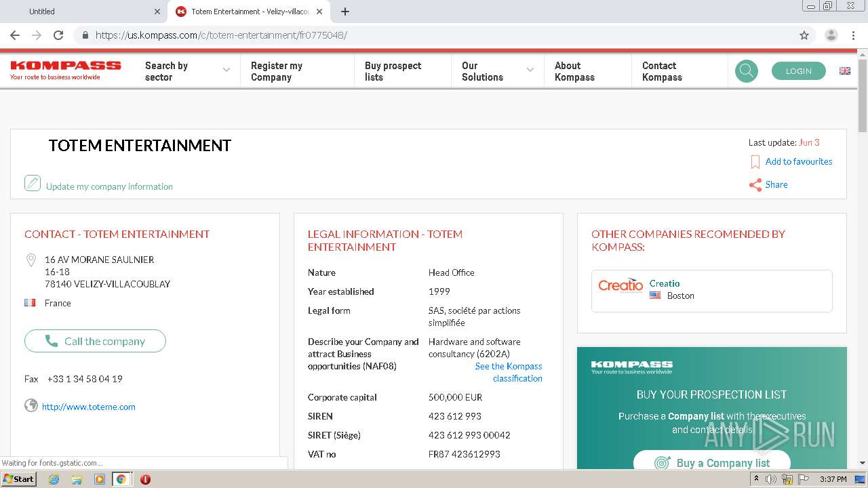Click the French flag icon
Viewport: 868px width, 488px height.
pyautogui.click(x=30, y=303)
